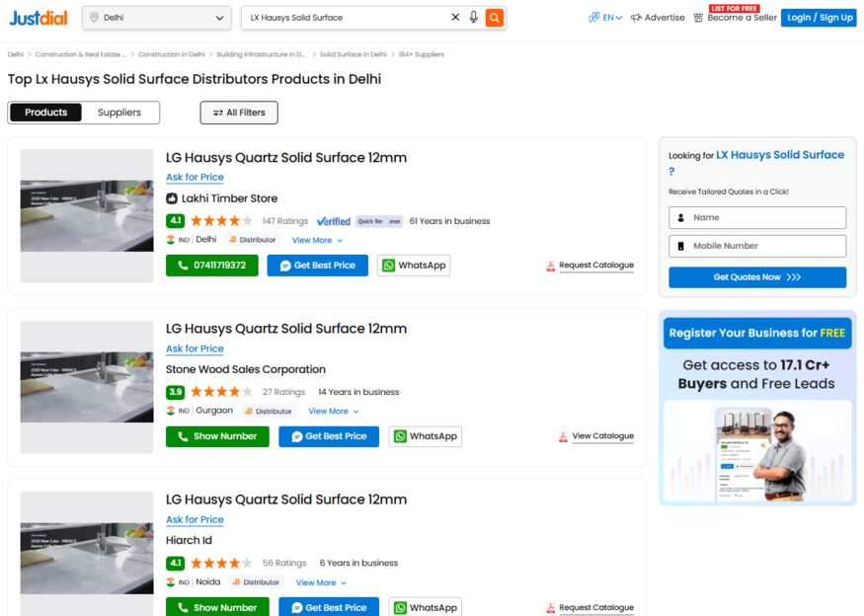Expand View More for Stone Wood Sales Corporation
This screenshot has width=864, height=616.
coord(334,411)
